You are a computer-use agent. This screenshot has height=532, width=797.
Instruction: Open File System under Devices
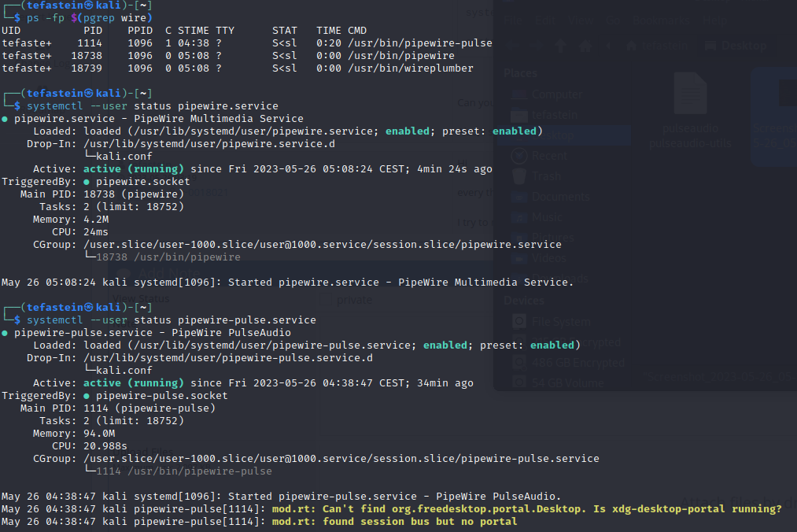(x=560, y=321)
